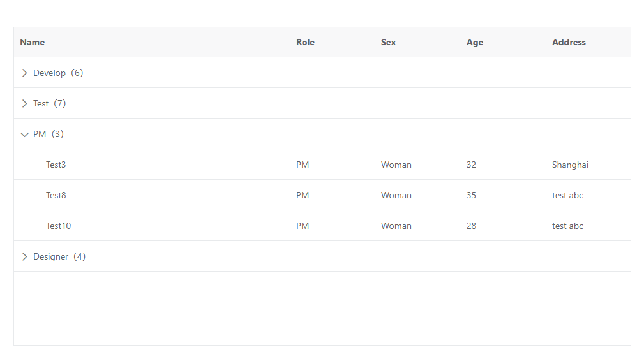
Task: Click the Develop (6) group label
Action: [58, 73]
